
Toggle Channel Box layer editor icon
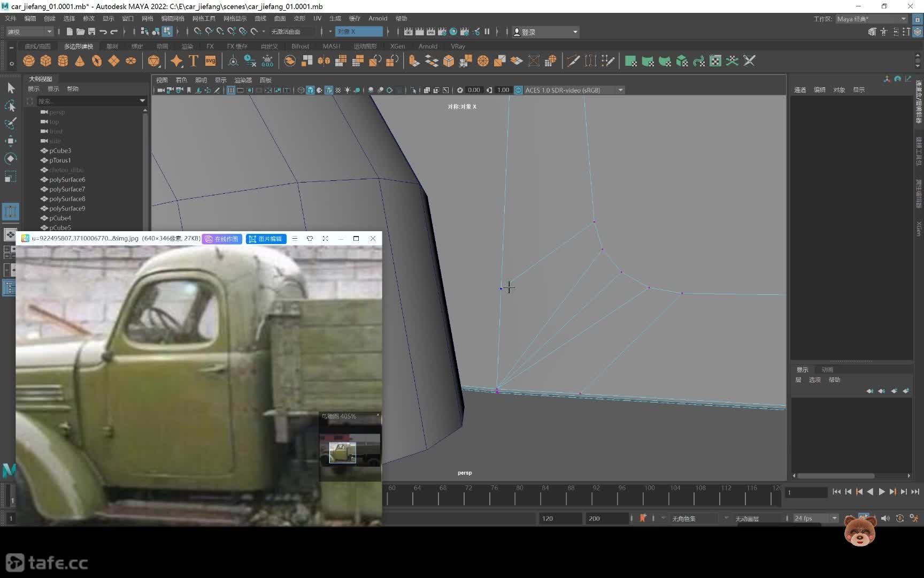[918, 32]
